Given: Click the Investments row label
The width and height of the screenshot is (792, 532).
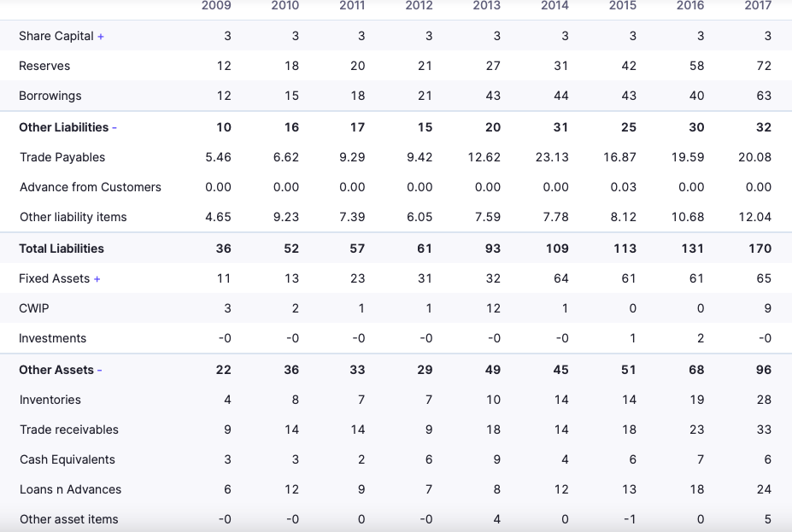Looking at the screenshot, I should tap(53, 338).
